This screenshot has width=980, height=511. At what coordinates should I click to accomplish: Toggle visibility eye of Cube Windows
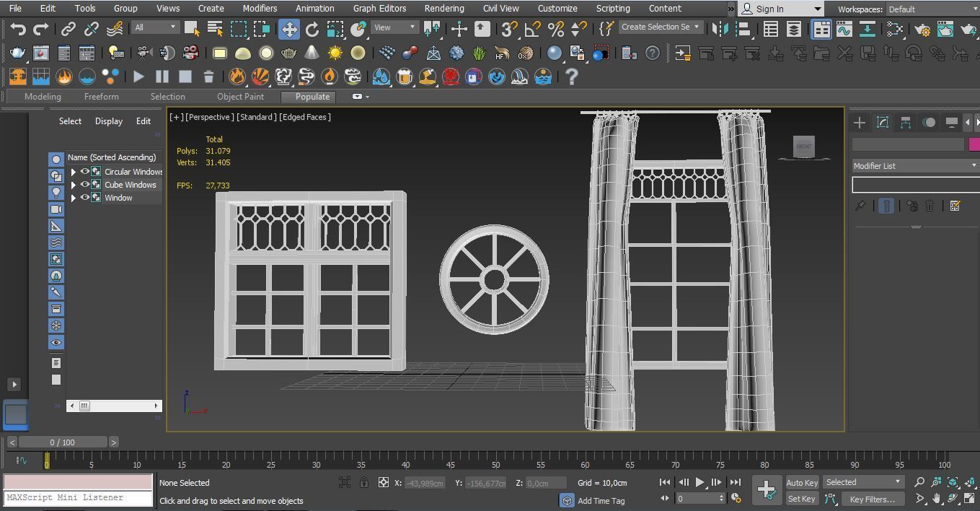tap(84, 185)
